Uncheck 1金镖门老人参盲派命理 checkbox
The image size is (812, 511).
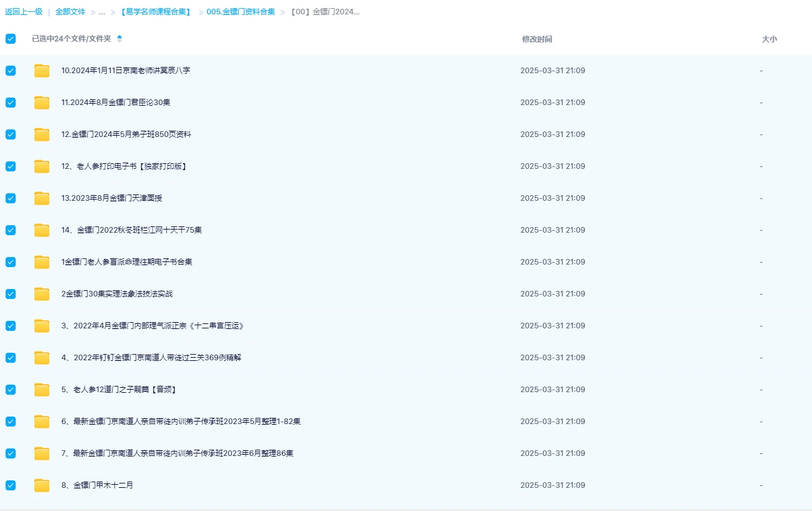[x=11, y=262]
